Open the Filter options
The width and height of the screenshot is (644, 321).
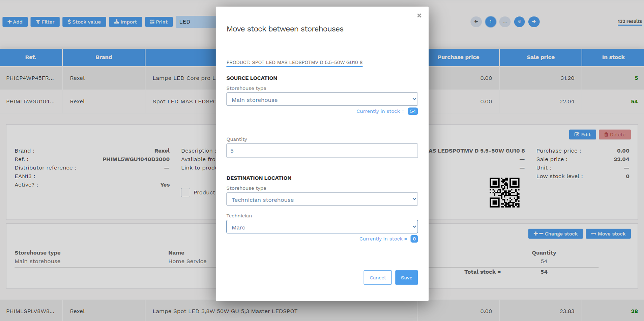click(x=45, y=22)
